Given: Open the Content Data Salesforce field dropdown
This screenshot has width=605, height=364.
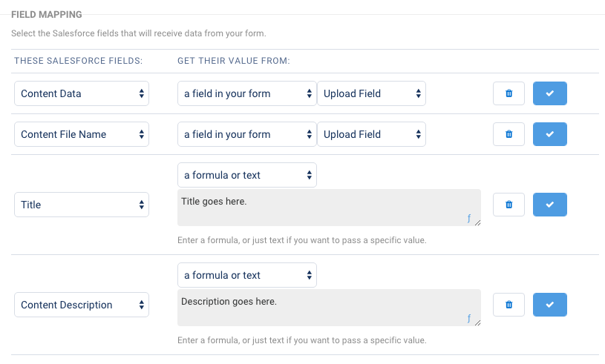Looking at the screenshot, I should pyautogui.click(x=82, y=93).
